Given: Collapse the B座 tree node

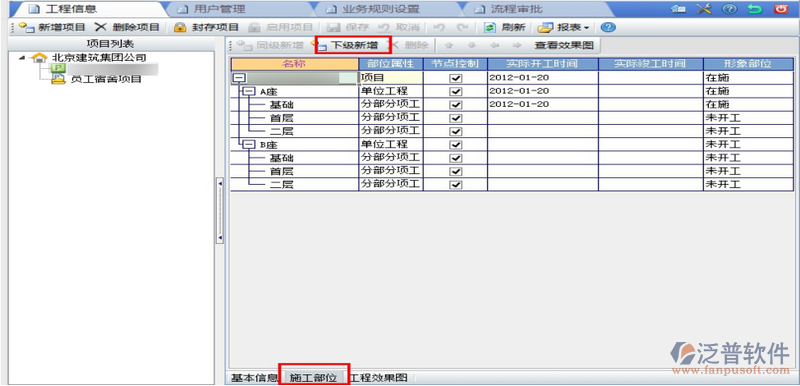Looking at the screenshot, I should 248,145.
